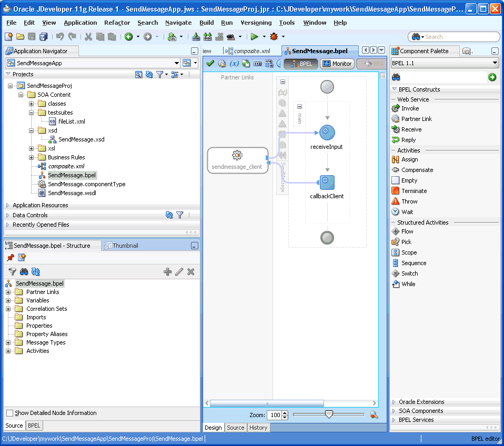Screen dimensions: 504x446
Task: Click the zoom spinner up arrow
Action: click(x=285, y=413)
